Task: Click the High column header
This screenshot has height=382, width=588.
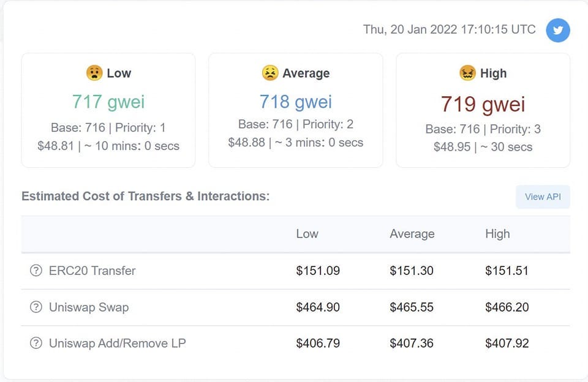Action: (x=497, y=234)
